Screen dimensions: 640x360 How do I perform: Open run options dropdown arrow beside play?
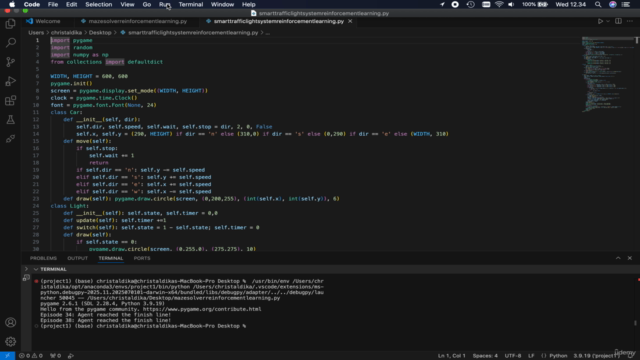pyautogui.click(x=608, y=21)
